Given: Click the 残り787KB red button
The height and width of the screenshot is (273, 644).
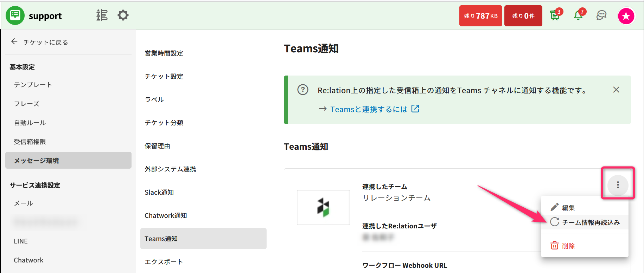Looking at the screenshot, I should coord(480,16).
